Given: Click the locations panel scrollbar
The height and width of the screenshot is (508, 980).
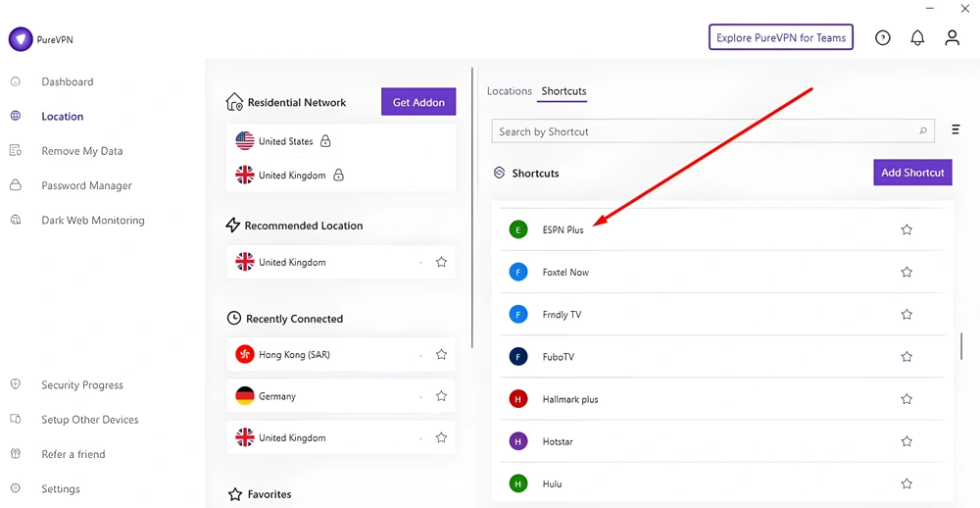Looking at the screenshot, I should pyautogui.click(x=472, y=207).
